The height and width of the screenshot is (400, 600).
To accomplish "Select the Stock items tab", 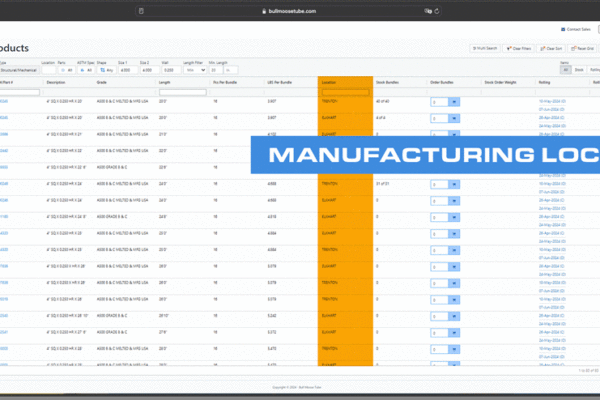I will pyautogui.click(x=578, y=70).
